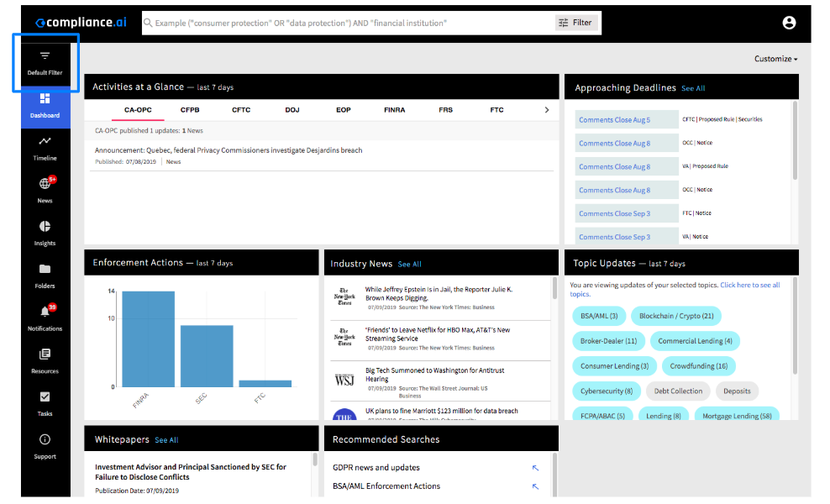Open the Investment Advisor SEC whitepaper
The height and width of the screenshot is (504, 830).
191,472
